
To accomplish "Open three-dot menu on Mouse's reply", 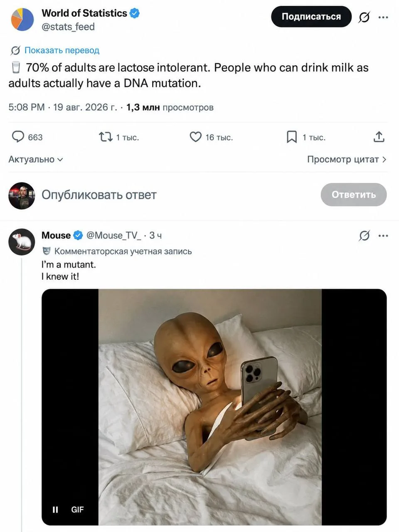I will click(x=383, y=236).
